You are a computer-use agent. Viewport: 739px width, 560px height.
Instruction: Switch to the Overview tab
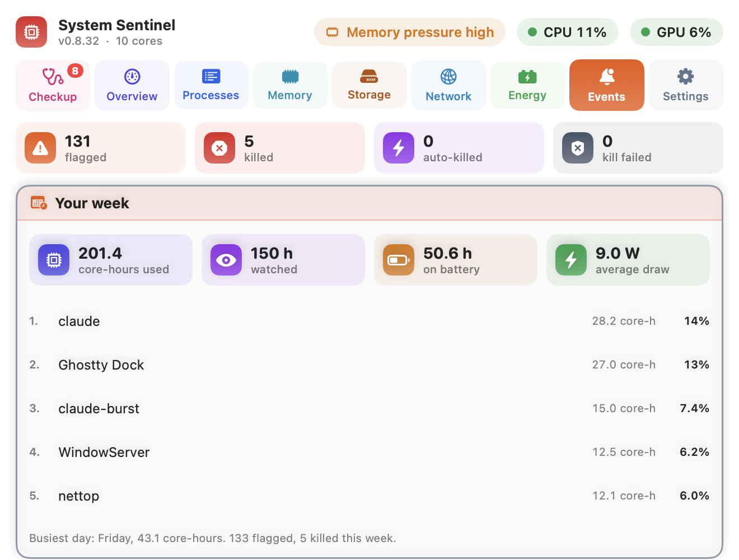pyautogui.click(x=132, y=85)
